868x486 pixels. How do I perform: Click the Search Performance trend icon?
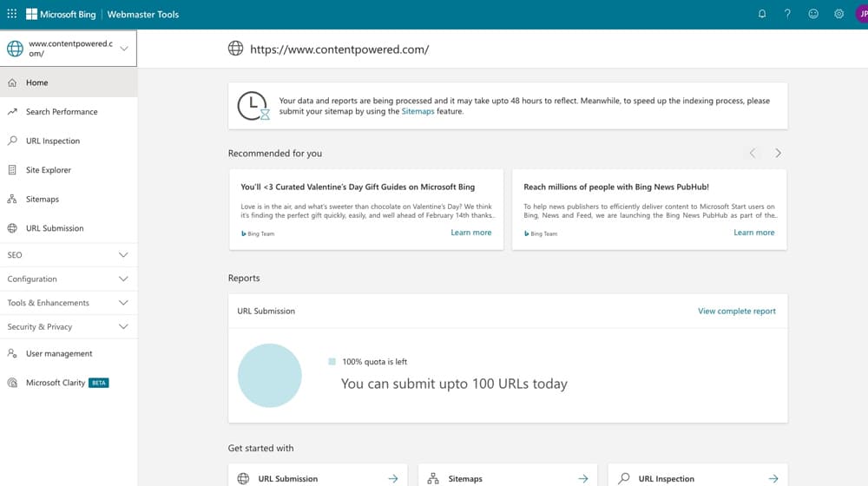(12, 111)
